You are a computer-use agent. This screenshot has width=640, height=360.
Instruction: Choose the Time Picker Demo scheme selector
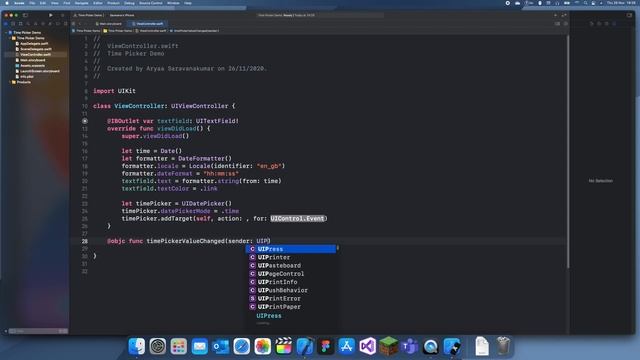(x=88, y=15)
